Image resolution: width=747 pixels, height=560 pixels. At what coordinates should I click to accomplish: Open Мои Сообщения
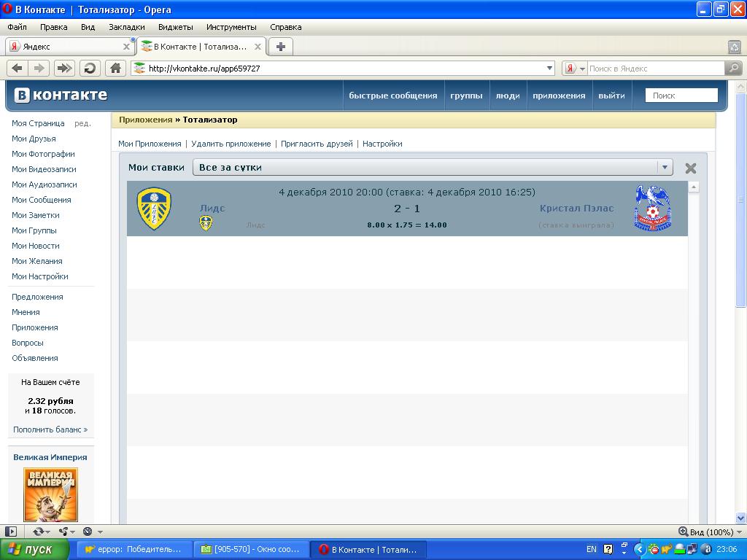(x=42, y=200)
